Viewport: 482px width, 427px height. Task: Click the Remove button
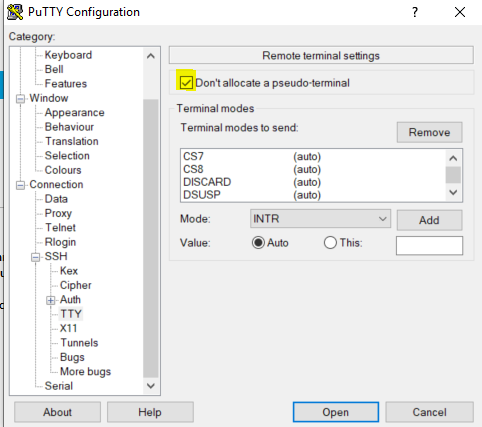429,132
